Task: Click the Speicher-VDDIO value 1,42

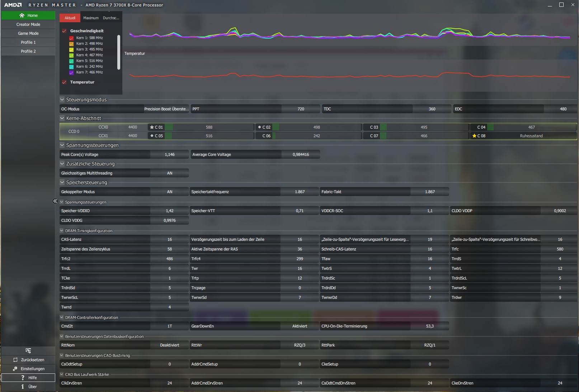Action: coord(170,211)
